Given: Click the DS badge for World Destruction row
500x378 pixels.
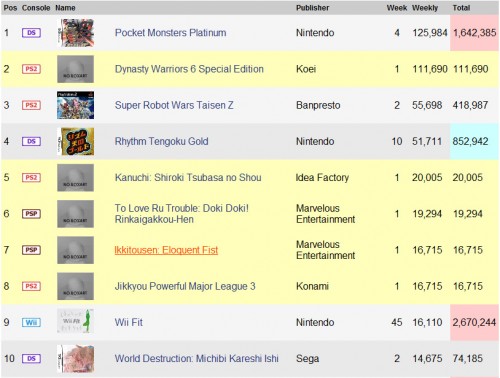Looking at the screenshot, I should [31, 359].
